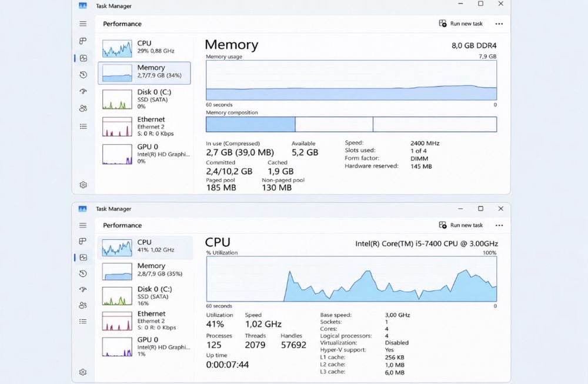588x384 pixels.
Task: Select Performance page icon in upper Task Manager
Action: coord(83,58)
